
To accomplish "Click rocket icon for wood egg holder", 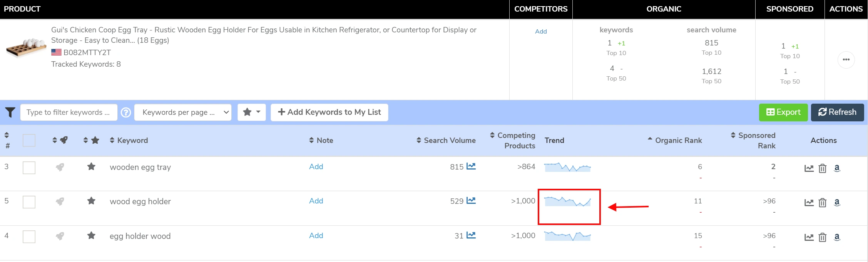I will pos(60,202).
